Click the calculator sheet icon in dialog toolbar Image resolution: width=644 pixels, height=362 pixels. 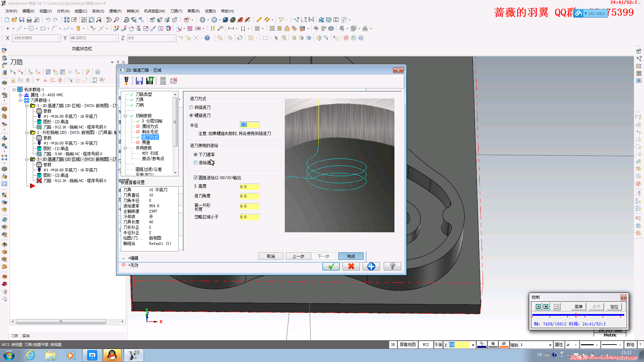click(163, 80)
